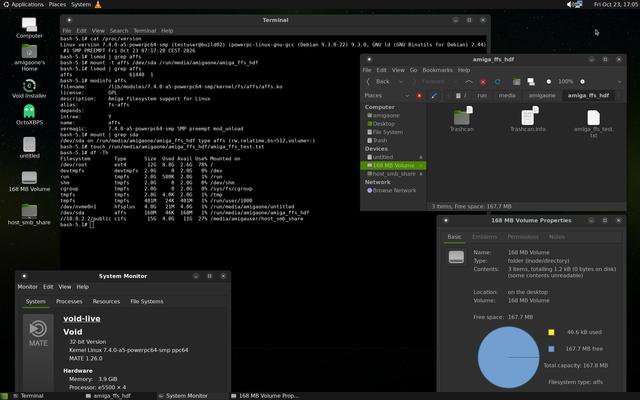
Task: Open the System menu in top panel
Action: (81, 4)
